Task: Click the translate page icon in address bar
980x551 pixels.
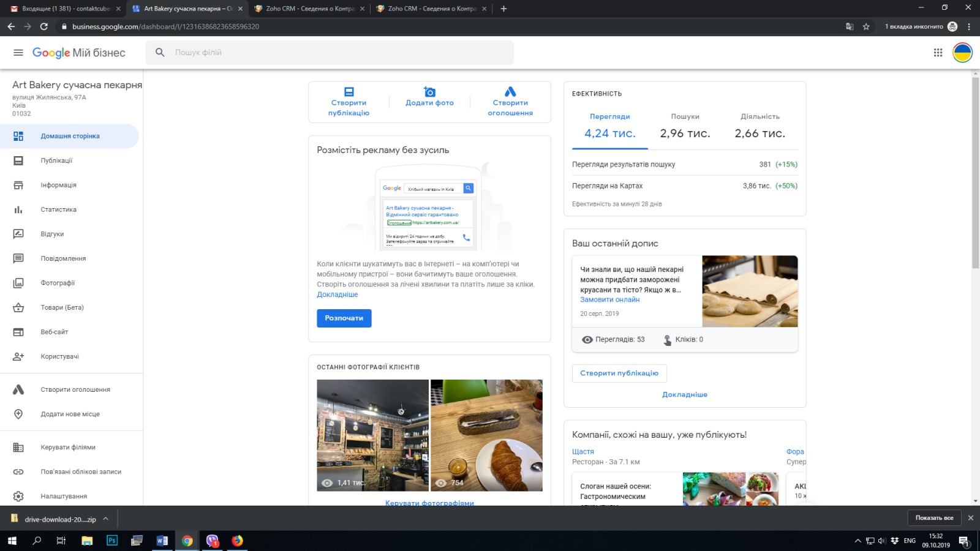Action: pyautogui.click(x=850, y=27)
